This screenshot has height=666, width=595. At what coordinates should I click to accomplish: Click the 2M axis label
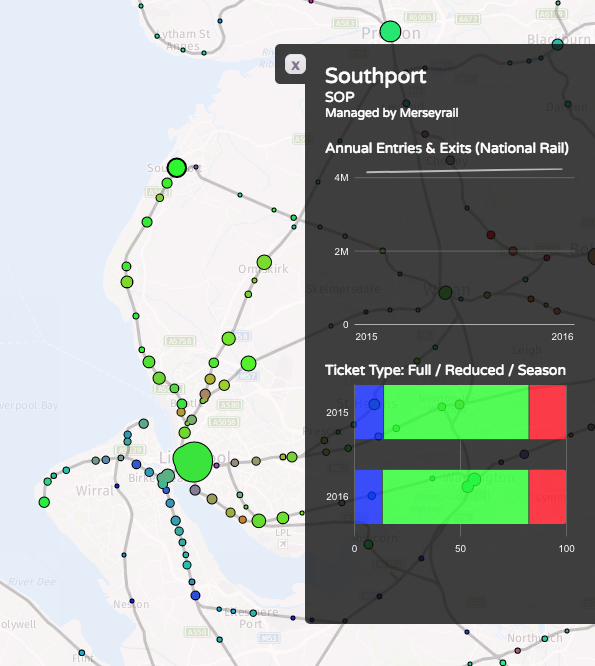(x=341, y=251)
